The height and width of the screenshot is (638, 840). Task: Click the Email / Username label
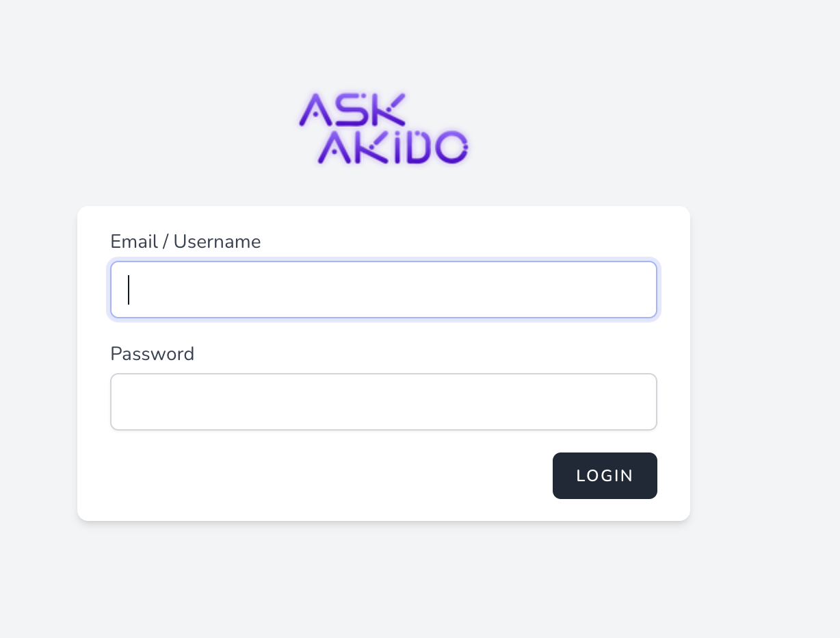coord(185,242)
